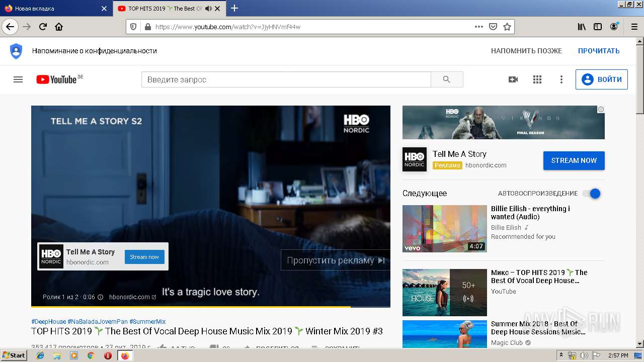Open Opera from the taskbar
Image resolution: width=644 pixels, height=362 pixels.
(x=108, y=355)
